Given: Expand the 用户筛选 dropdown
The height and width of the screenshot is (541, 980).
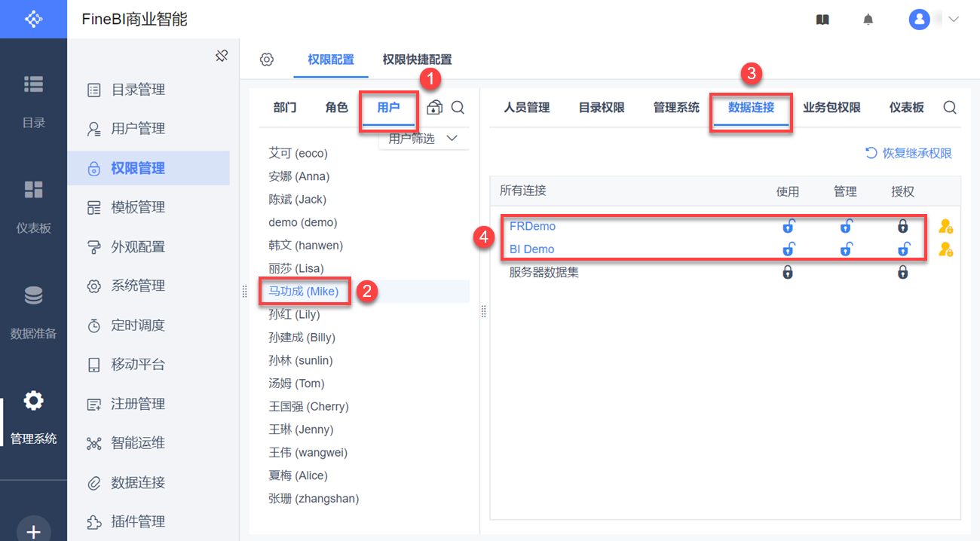Looking at the screenshot, I should [x=423, y=139].
